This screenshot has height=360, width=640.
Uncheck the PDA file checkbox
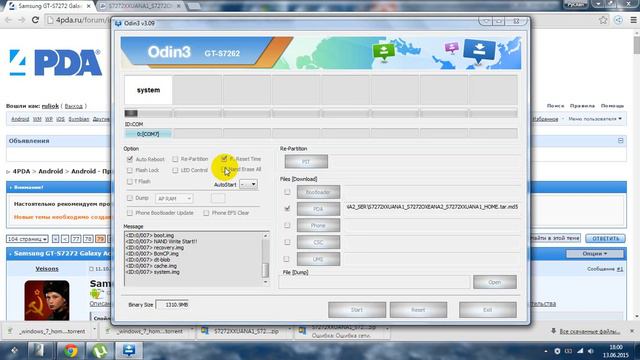[x=287, y=209]
